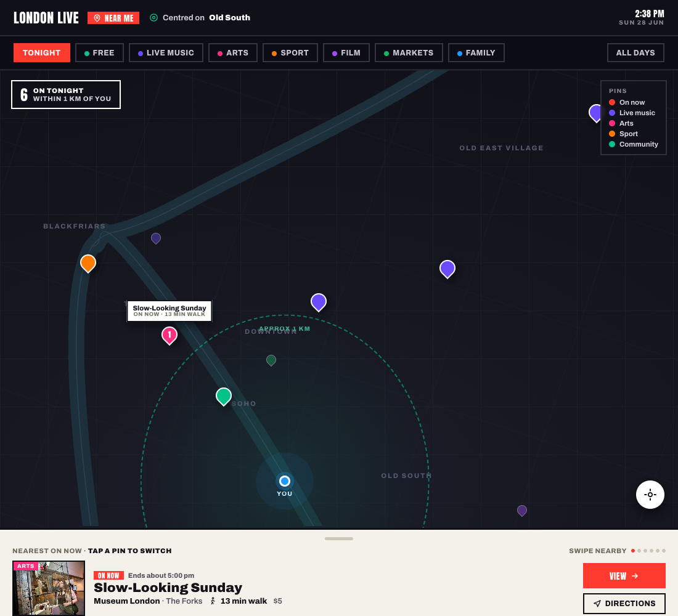Click the bottom sheet drag handle
678x616 pixels.
[339, 538]
